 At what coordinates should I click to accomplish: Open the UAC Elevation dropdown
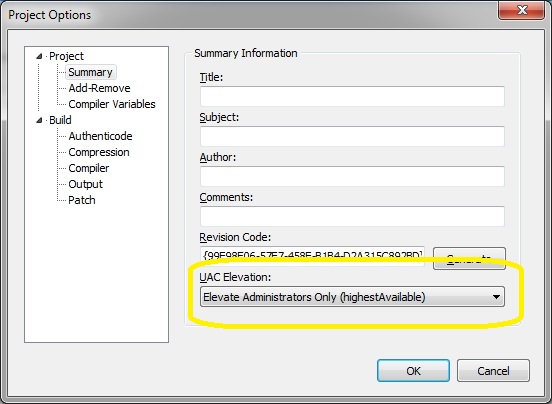coord(352,297)
